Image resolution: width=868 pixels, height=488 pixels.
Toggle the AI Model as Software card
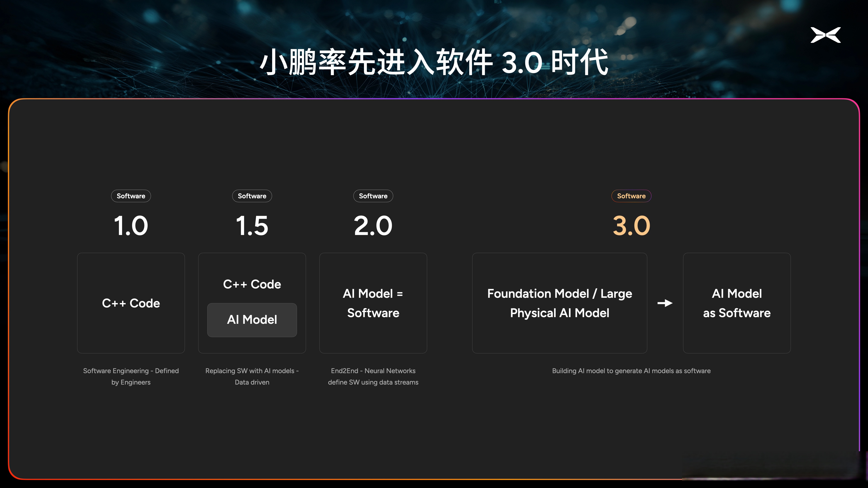coord(737,303)
